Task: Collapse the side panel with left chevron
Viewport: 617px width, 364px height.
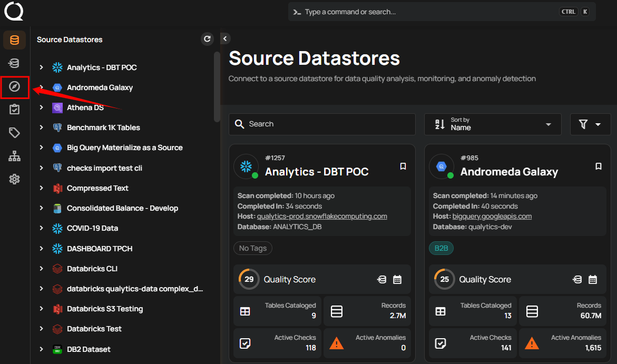Action: (x=224, y=38)
